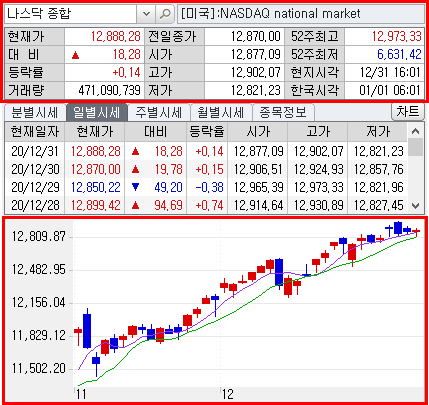Image resolution: width=429 pixels, height=405 pixels.
Task: Open the 주별시세 tab
Action: coord(158,113)
